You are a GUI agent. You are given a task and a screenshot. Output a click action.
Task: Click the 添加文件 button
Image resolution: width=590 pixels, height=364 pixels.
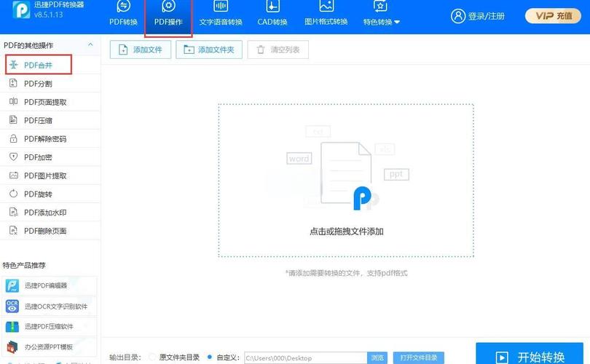141,50
